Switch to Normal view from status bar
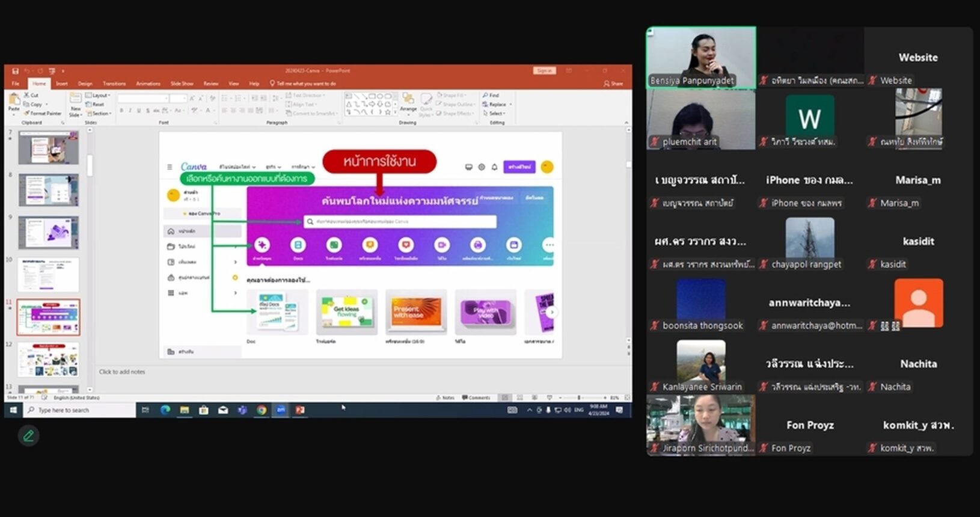 coord(505,397)
